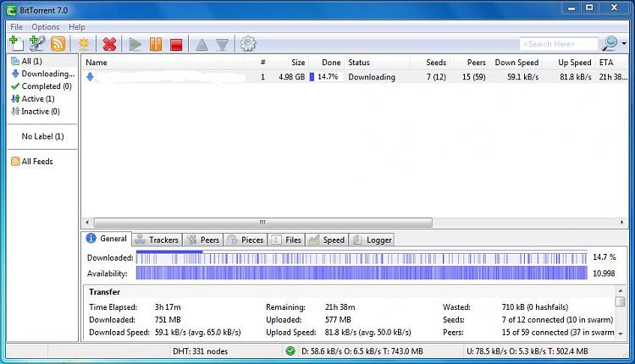Click the Create New Torrent star icon

[84, 44]
